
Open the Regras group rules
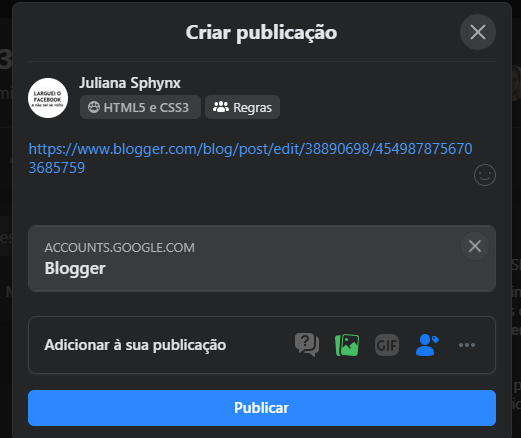click(x=242, y=107)
